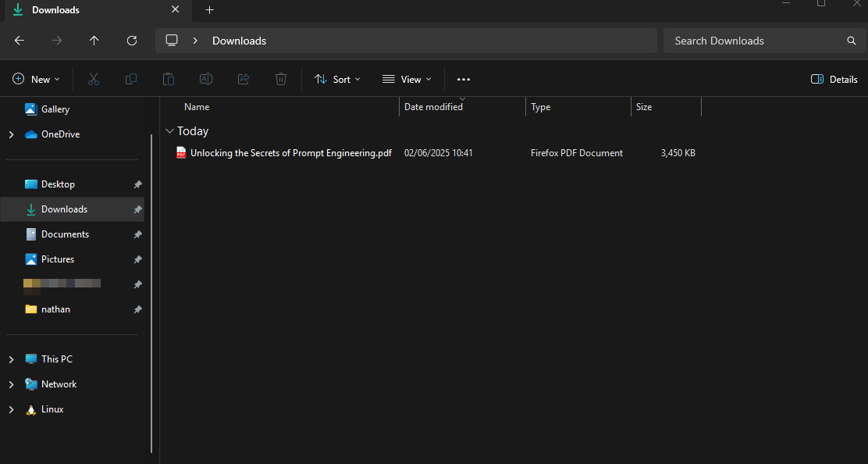The image size is (868, 464).
Task: Share the PDF via the share icon
Action: click(244, 79)
